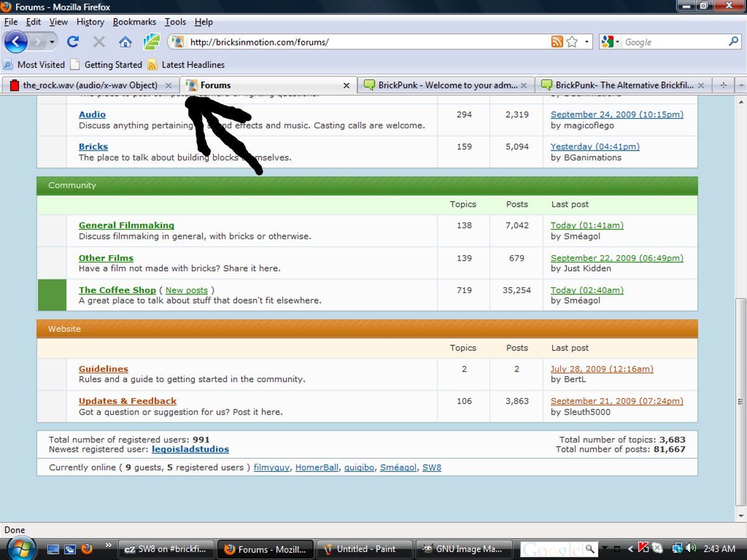The height and width of the screenshot is (560, 747).
Task: View New posts in The Coffee Shop
Action: [x=187, y=290]
